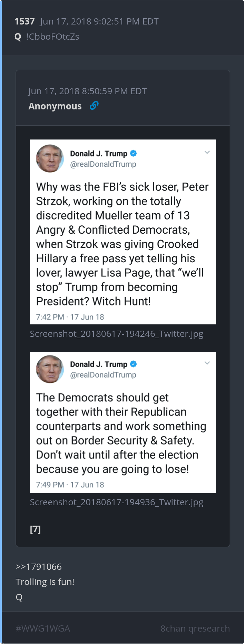Click the chain link icon beside Anonymous
Viewport: 245px width, 644px height.
click(x=94, y=105)
